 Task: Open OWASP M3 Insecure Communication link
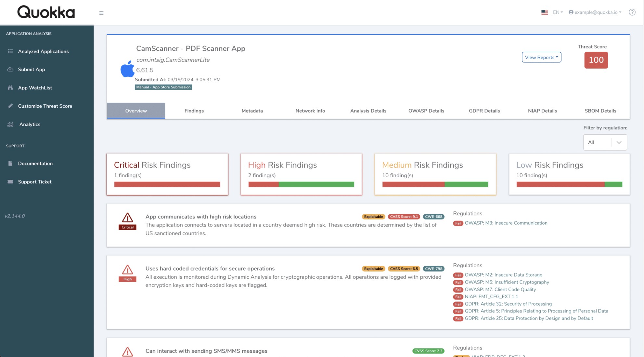pos(506,223)
